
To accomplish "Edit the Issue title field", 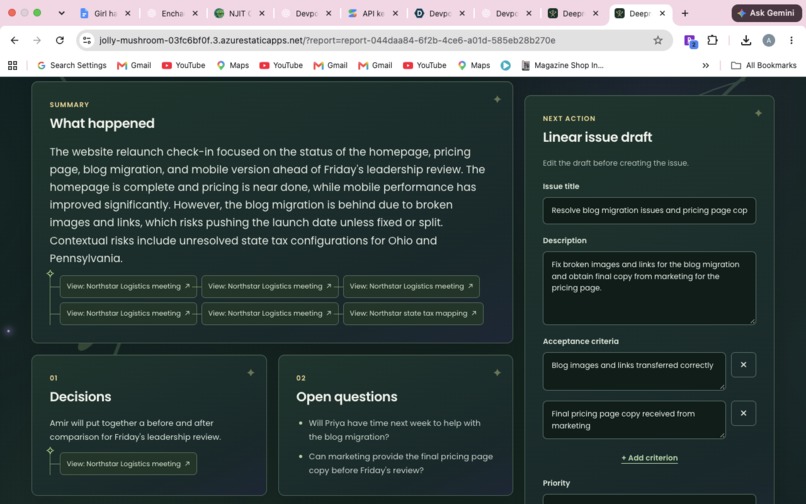I will [x=649, y=210].
